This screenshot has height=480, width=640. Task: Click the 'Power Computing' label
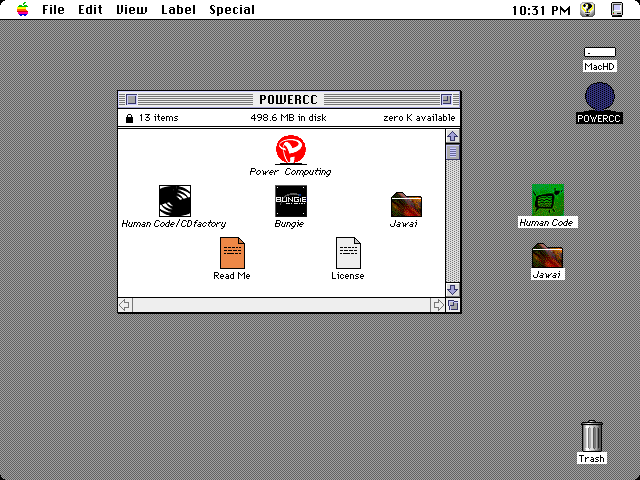click(x=290, y=172)
